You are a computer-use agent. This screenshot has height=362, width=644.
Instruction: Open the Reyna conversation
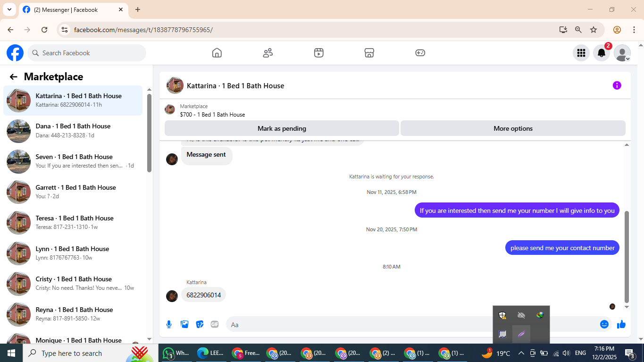[x=73, y=314]
